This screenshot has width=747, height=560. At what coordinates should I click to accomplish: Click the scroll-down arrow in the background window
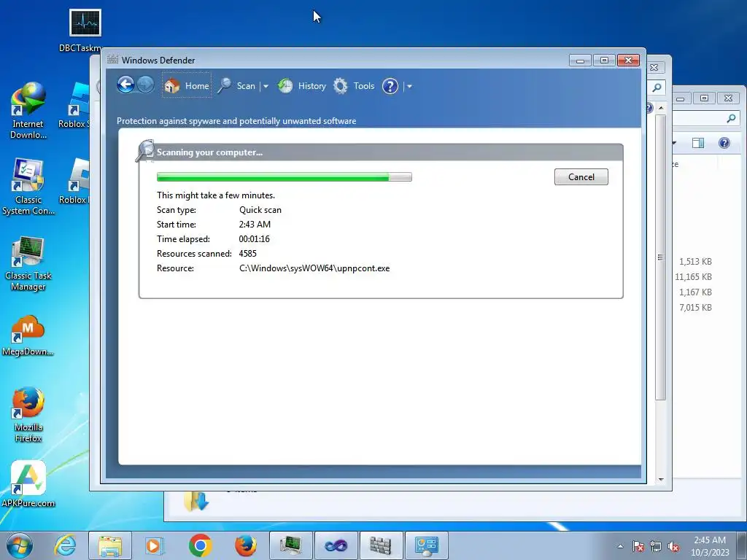[x=661, y=480]
